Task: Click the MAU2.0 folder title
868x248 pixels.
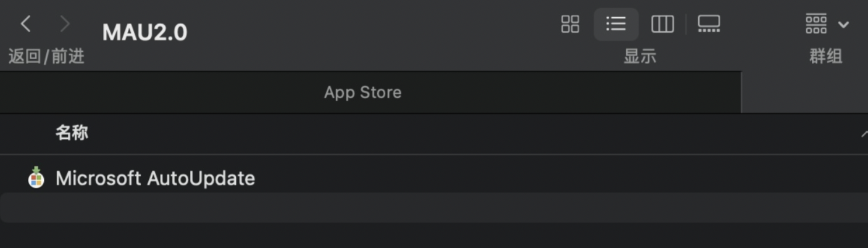Action: (144, 32)
